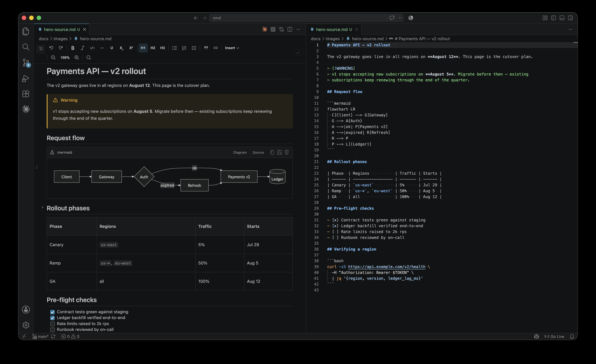Image resolution: width=596 pixels, height=364 pixels.
Task: Click the orange asterisk in editor title bar
Action: [264, 29]
